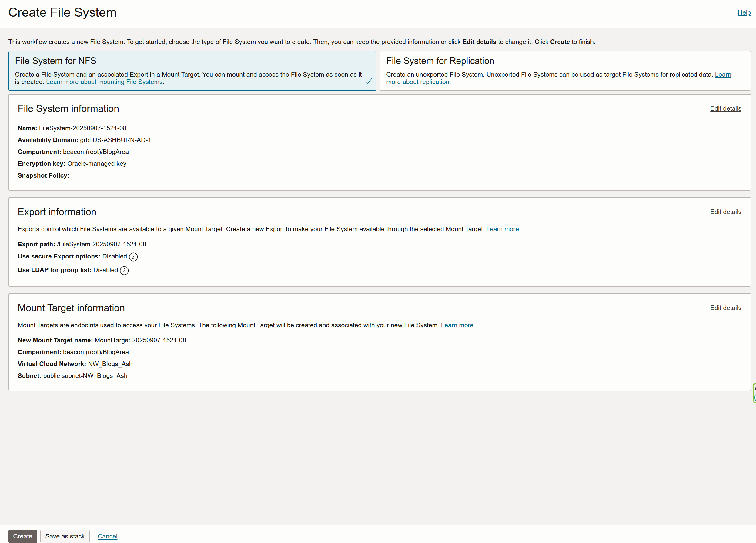
Task: Click mount target name MountTarget-20250907-1521-08
Action: click(x=140, y=340)
